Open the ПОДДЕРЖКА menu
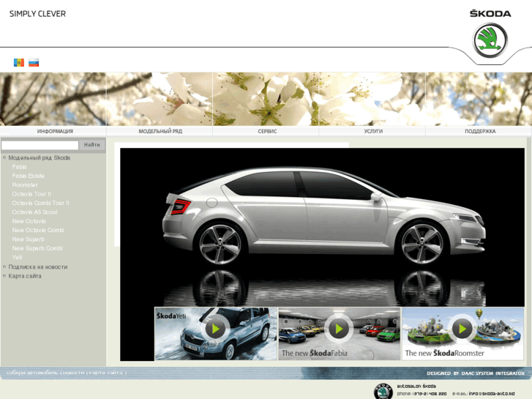The width and height of the screenshot is (532, 399). pyautogui.click(x=480, y=131)
